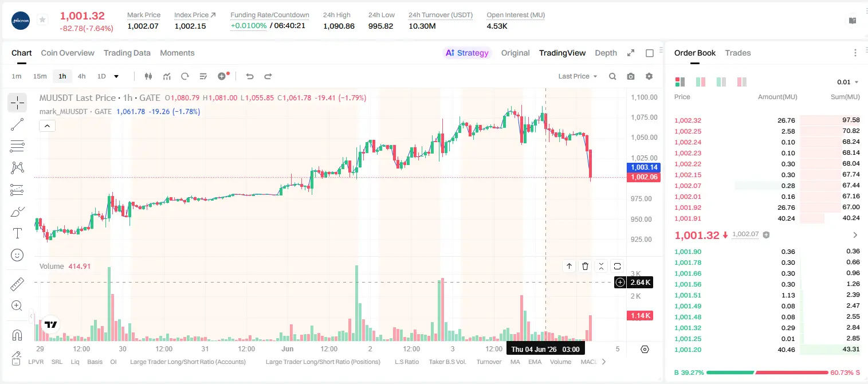Choose the text annotation tool
Image resolution: width=868 pixels, height=384 pixels.
17,233
